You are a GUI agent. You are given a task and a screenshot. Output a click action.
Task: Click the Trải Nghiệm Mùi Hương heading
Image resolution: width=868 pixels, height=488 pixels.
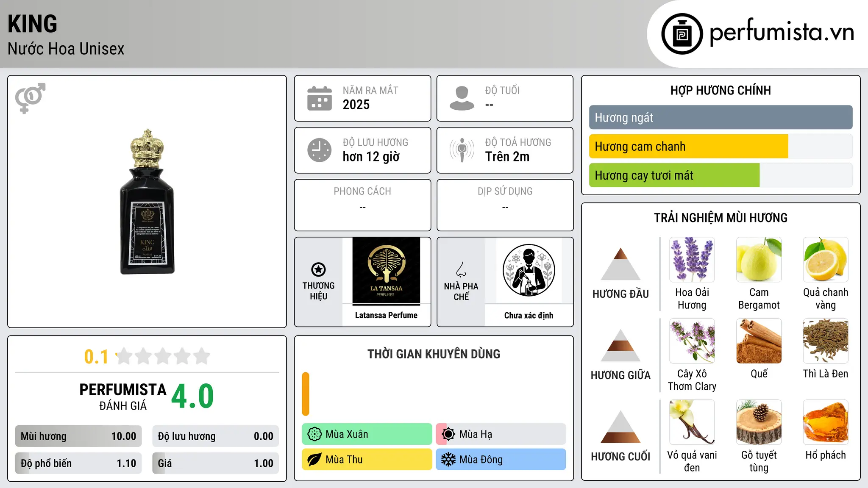[721, 218]
